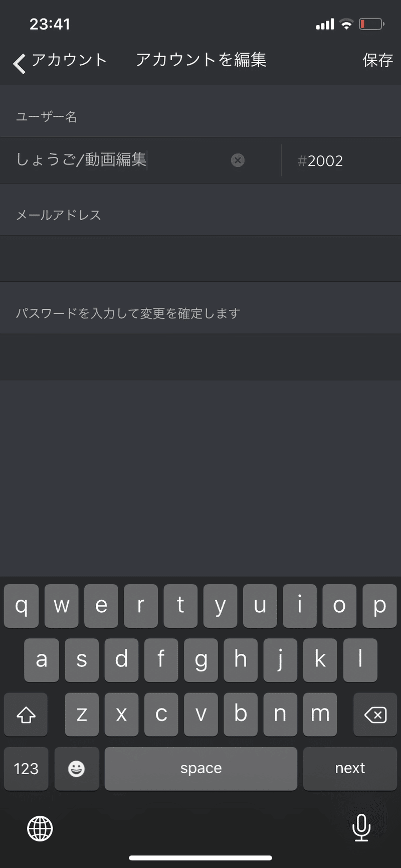Tap the microphone dictation icon
Viewport: 401px width, 868px height.
click(x=361, y=828)
